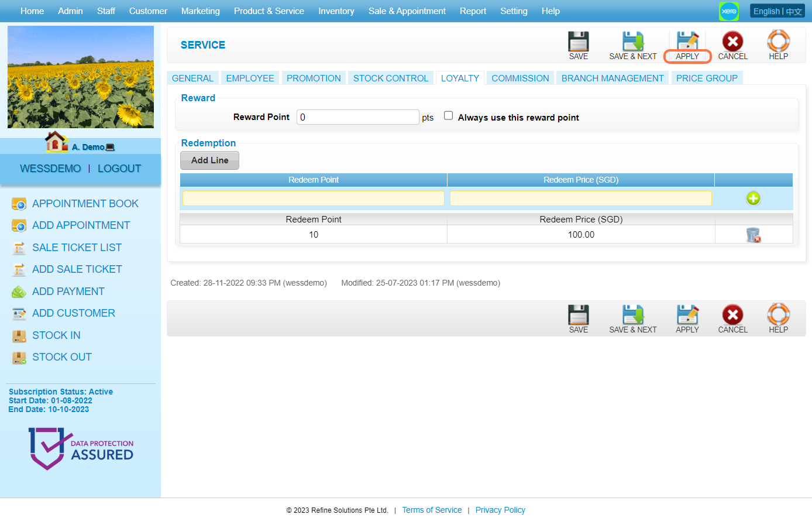This screenshot has height=528, width=812.
Task: Select the LOYALTY tab
Action: click(x=460, y=78)
